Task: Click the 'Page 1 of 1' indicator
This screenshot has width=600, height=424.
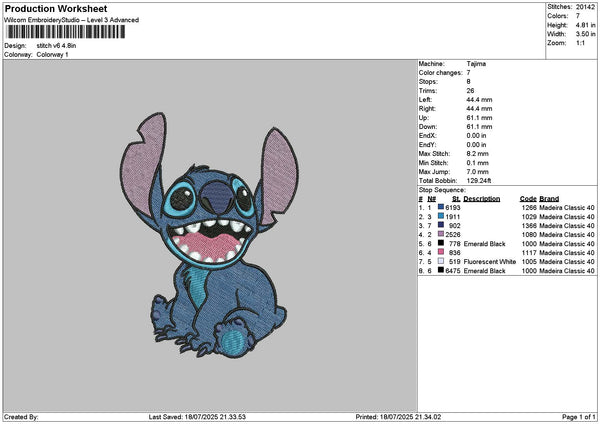Action: point(579,417)
